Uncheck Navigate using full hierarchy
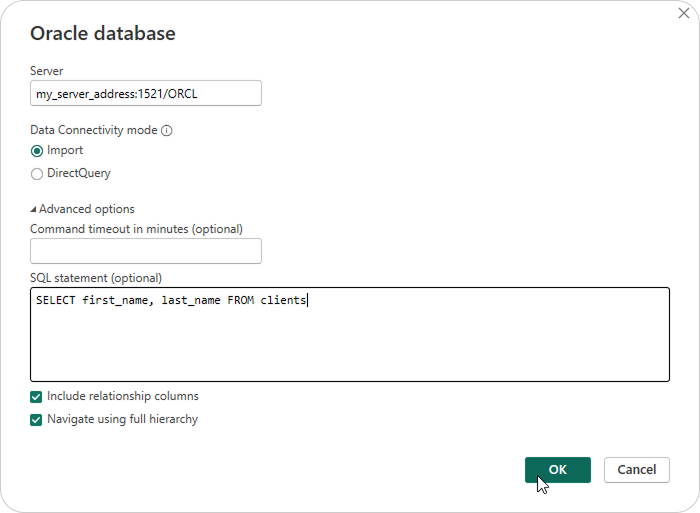Image resolution: width=700 pixels, height=513 pixels. coord(36,420)
